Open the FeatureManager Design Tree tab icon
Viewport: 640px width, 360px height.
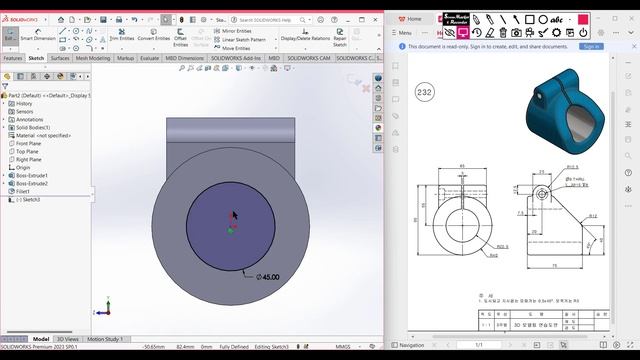coord(7,76)
